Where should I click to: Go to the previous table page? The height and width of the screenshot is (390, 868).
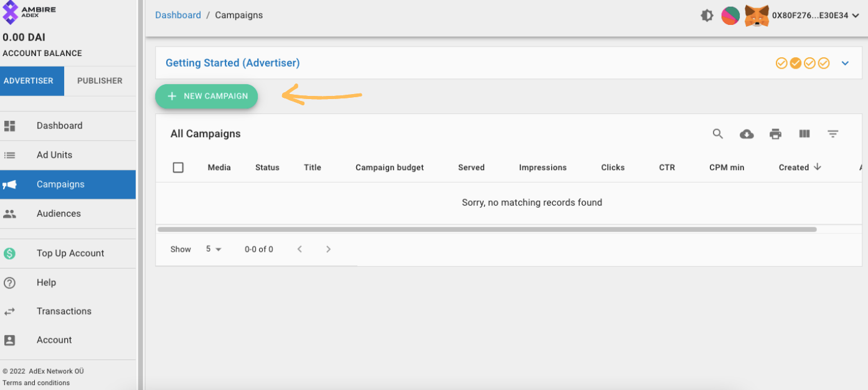coord(300,249)
